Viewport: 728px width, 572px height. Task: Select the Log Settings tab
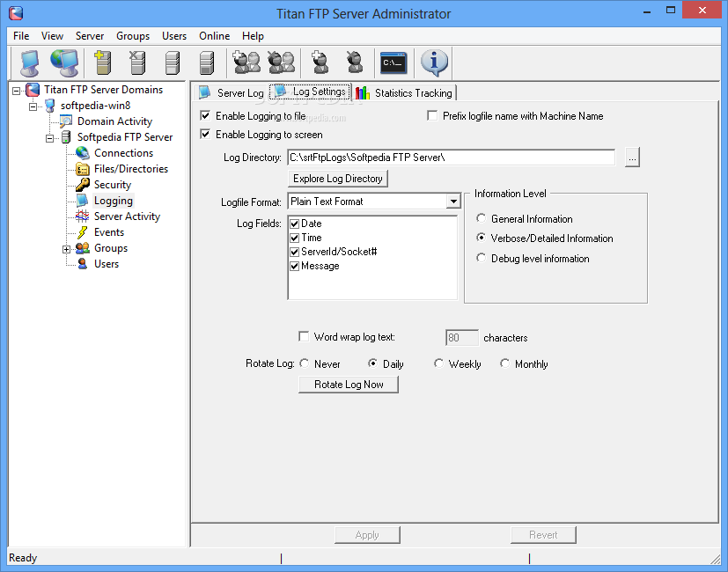pos(310,92)
